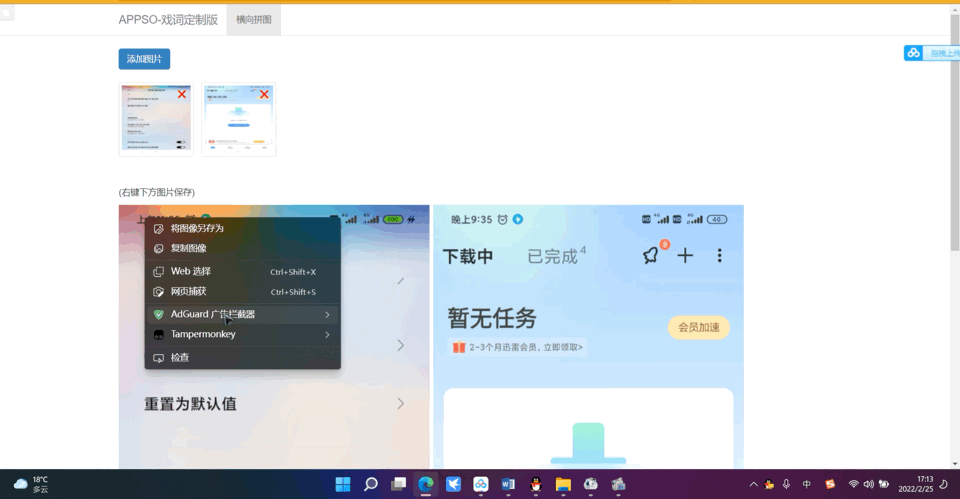Viewport: 960px width, 499px height.
Task: Open the blue bird app on taskbar
Action: click(x=453, y=484)
